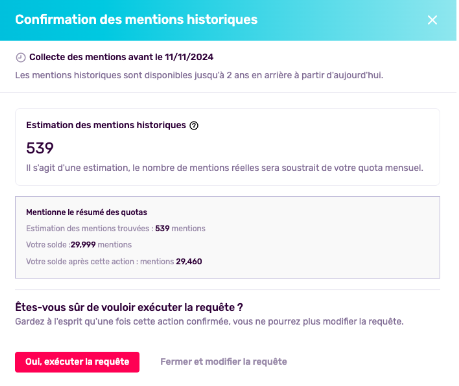Close the historical mentions confirmation dialog
The image size is (459, 386).
(432, 20)
